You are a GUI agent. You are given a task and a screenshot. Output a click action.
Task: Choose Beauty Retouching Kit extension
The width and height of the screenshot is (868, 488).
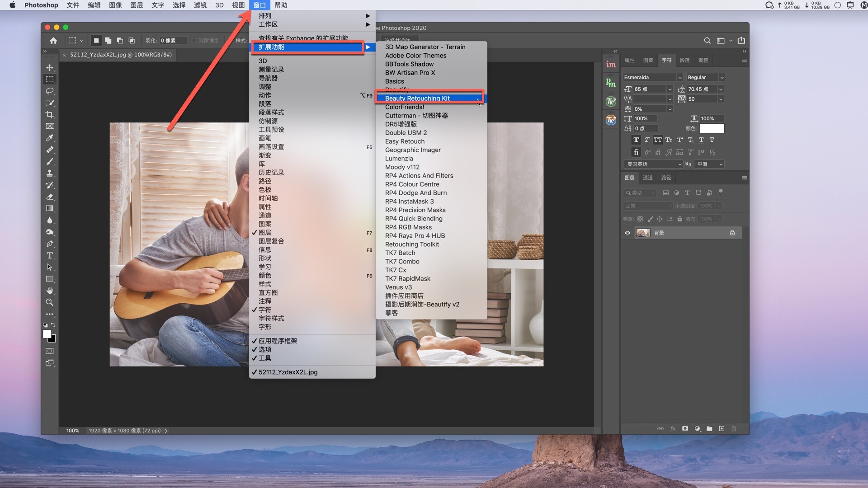click(431, 99)
